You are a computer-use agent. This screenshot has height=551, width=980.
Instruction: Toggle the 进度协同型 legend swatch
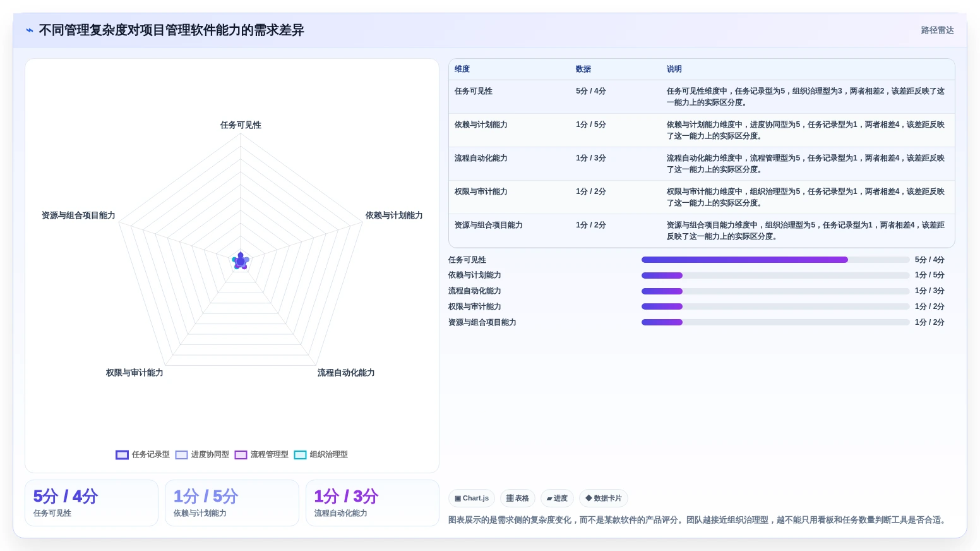coord(181,455)
